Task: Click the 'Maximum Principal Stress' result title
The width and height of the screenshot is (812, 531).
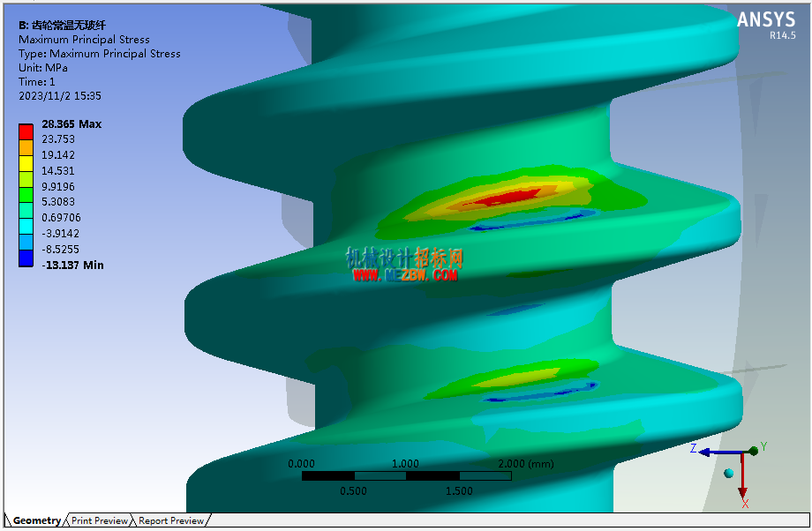Action: (x=84, y=40)
